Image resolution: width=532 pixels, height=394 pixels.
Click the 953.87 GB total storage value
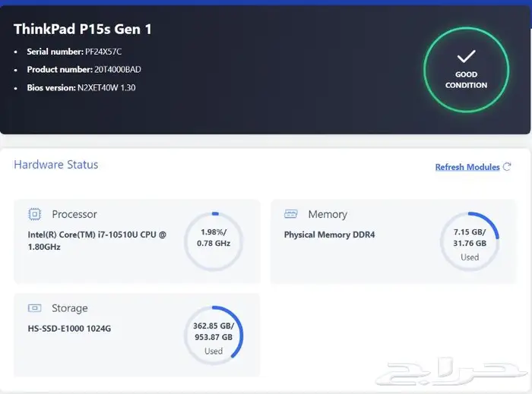(214, 337)
